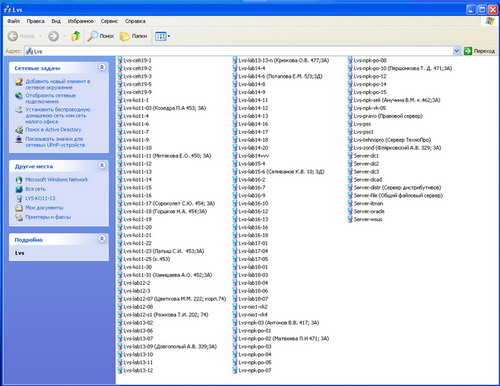Open the Избранное menu
Viewport: 500px width, 386px height.
point(80,21)
